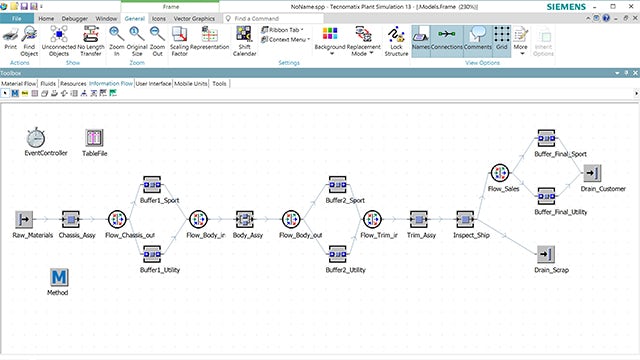Open the Shift Calendar tool
Screen dimensions: 640x360
pos(244,41)
